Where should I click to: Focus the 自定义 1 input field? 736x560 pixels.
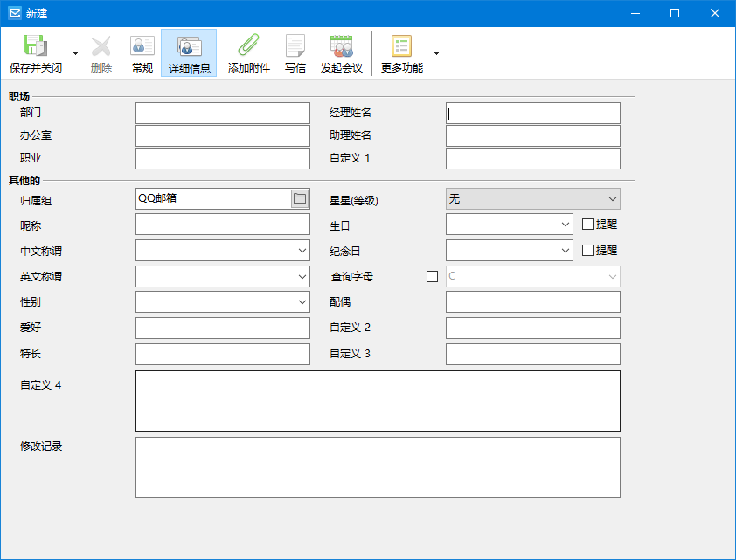tap(533, 158)
